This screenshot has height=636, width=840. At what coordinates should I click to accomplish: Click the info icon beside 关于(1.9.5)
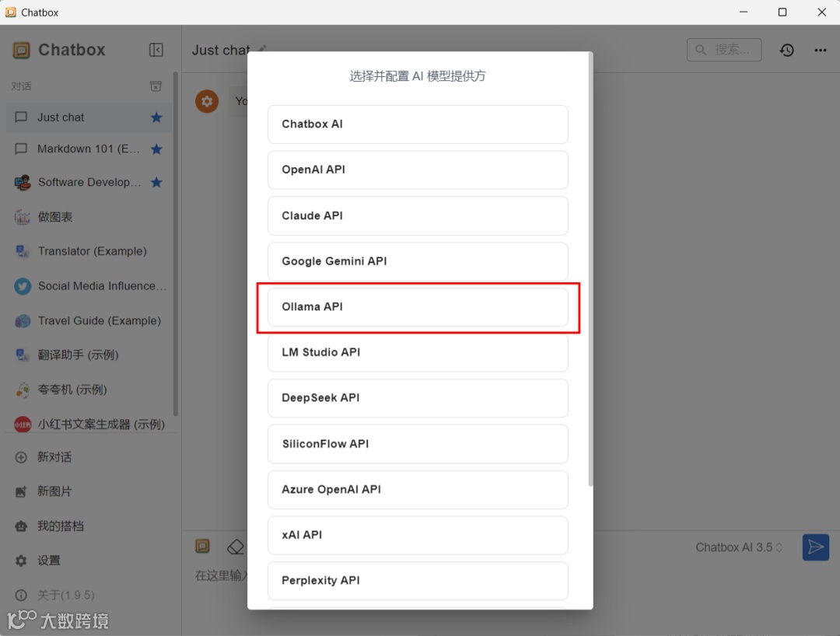[21, 595]
